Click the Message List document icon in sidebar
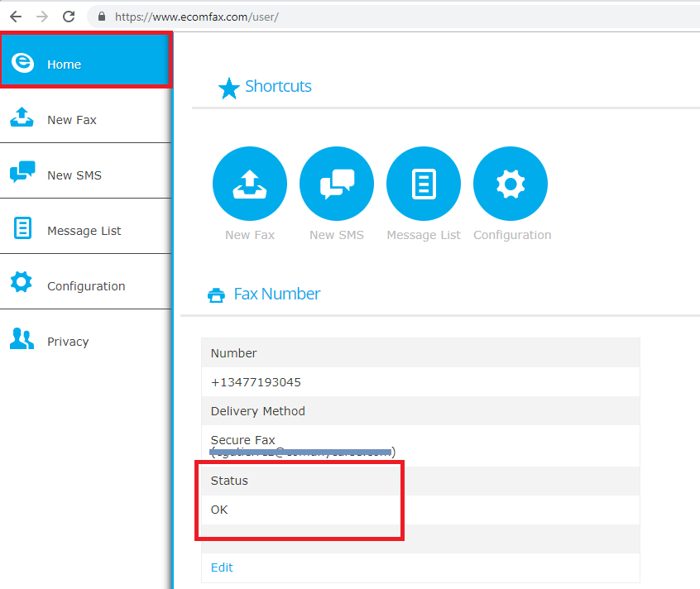The image size is (700, 589). pyautogui.click(x=22, y=228)
